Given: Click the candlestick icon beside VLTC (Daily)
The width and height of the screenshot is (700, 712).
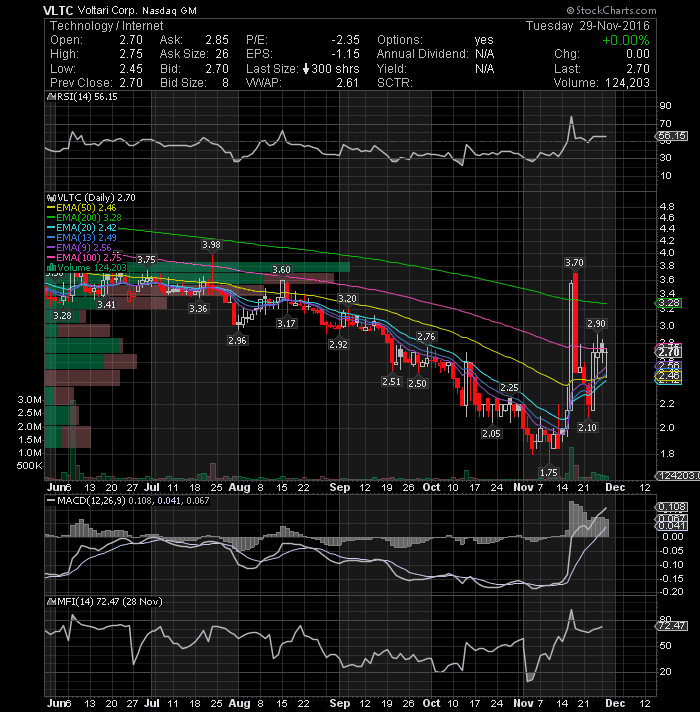Looking at the screenshot, I should click(51, 198).
